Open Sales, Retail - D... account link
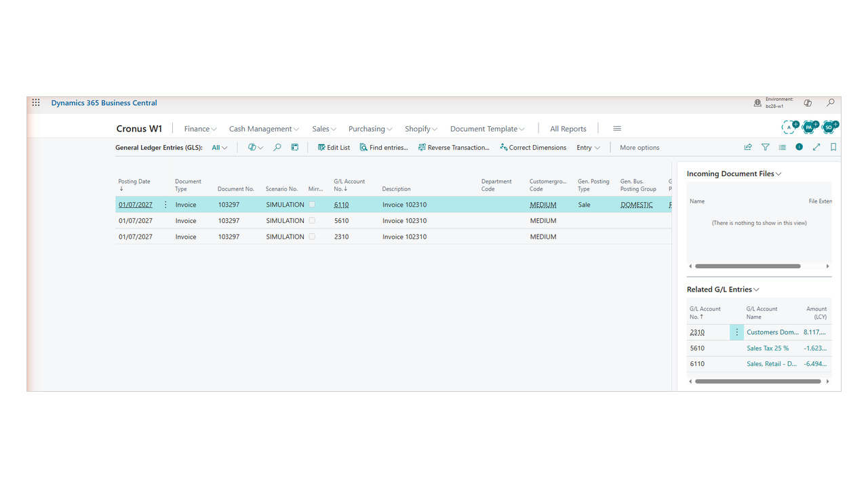This screenshot has width=868, height=488. click(772, 364)
